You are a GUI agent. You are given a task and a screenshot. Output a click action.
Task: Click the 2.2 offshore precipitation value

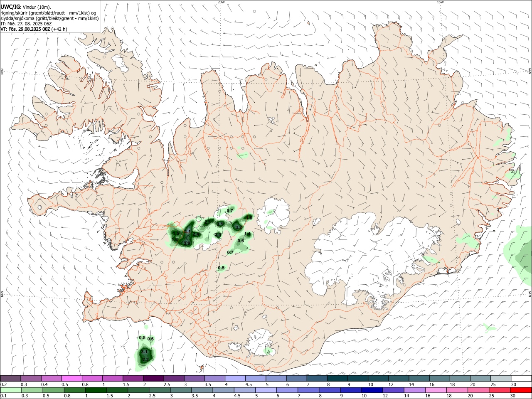(x=145, y=360)
